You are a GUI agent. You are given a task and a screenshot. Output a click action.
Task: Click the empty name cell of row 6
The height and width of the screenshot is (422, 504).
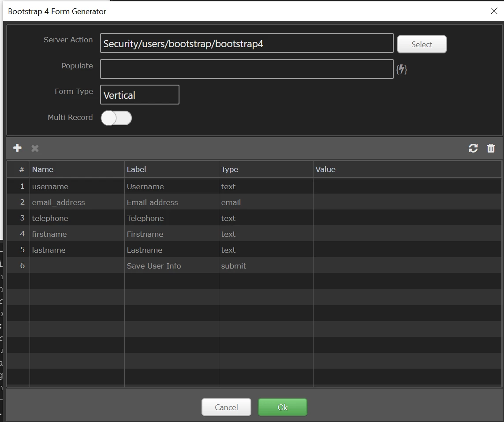point(77,265)
